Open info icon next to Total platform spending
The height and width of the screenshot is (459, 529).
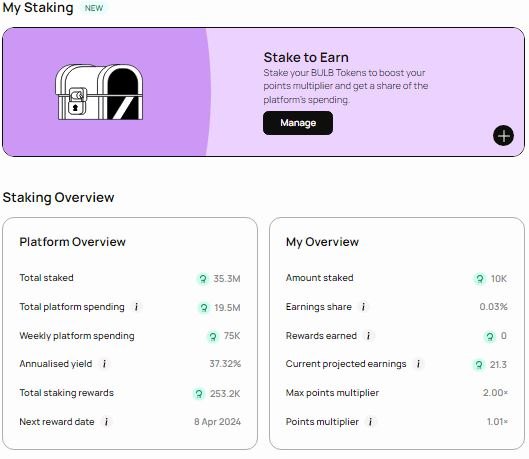(137, 307)
